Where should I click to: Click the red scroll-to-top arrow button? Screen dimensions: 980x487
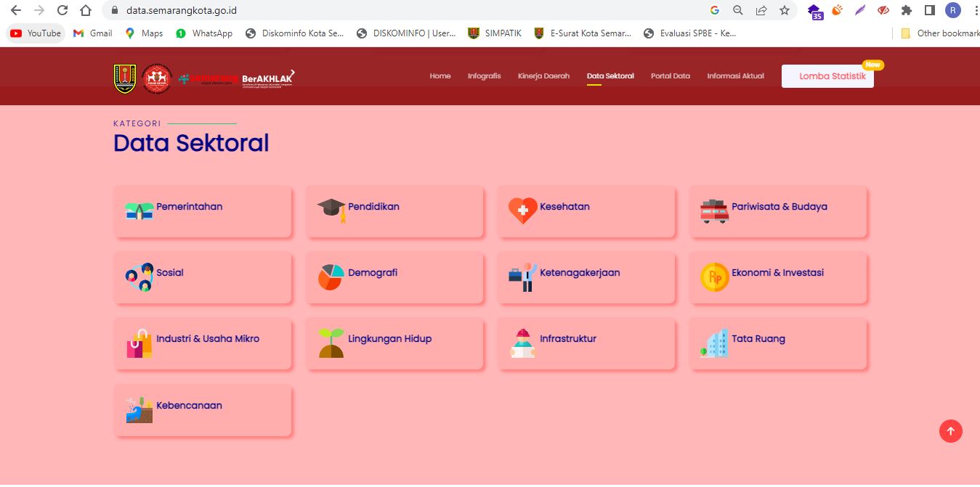[950, 431]
